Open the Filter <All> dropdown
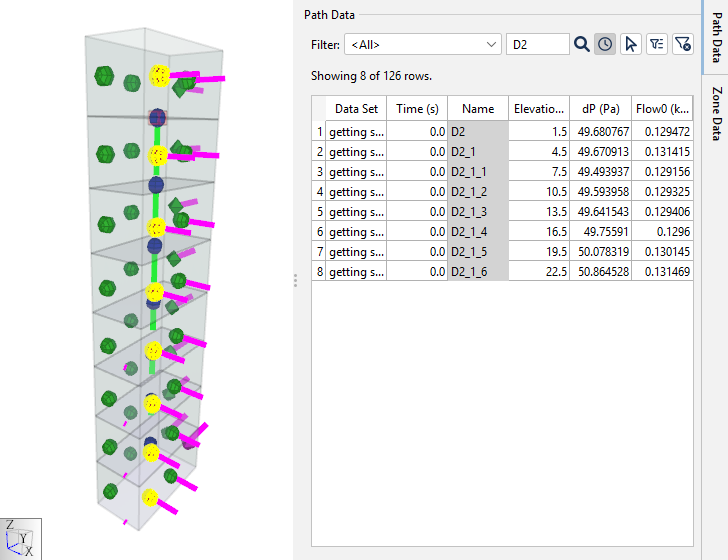The height and width of the screenshot is (560, 728). [422, 44]
